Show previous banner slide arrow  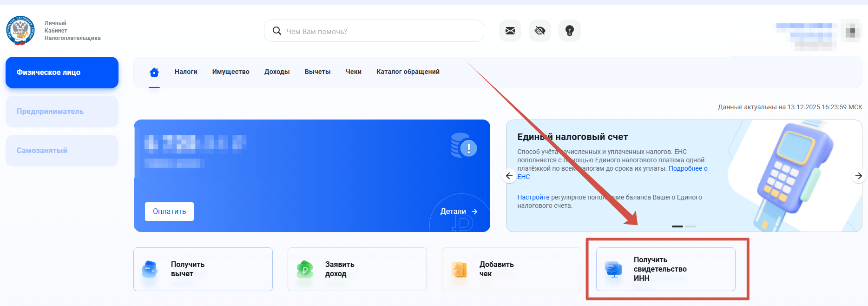pyautogui.click(x=509, y=176)
